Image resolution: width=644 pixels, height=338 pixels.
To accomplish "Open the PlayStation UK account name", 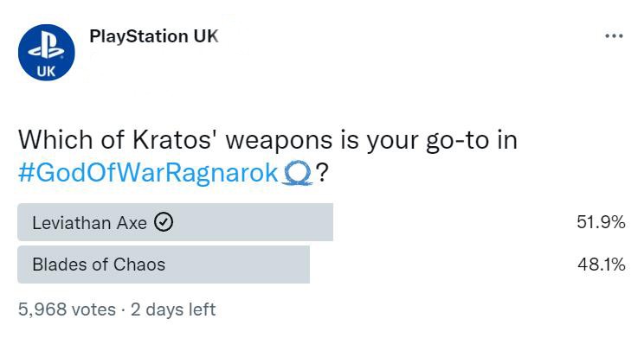I will pos(154,36).
